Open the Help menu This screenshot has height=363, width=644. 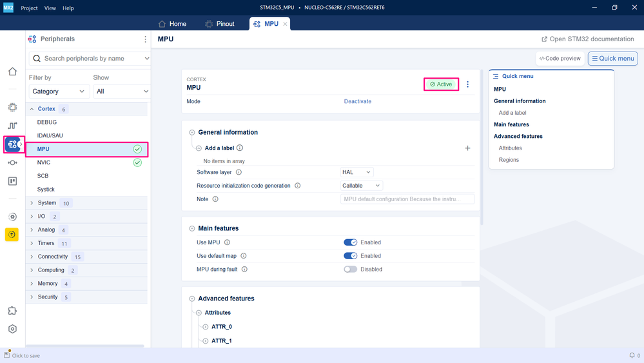click(68, 8)
